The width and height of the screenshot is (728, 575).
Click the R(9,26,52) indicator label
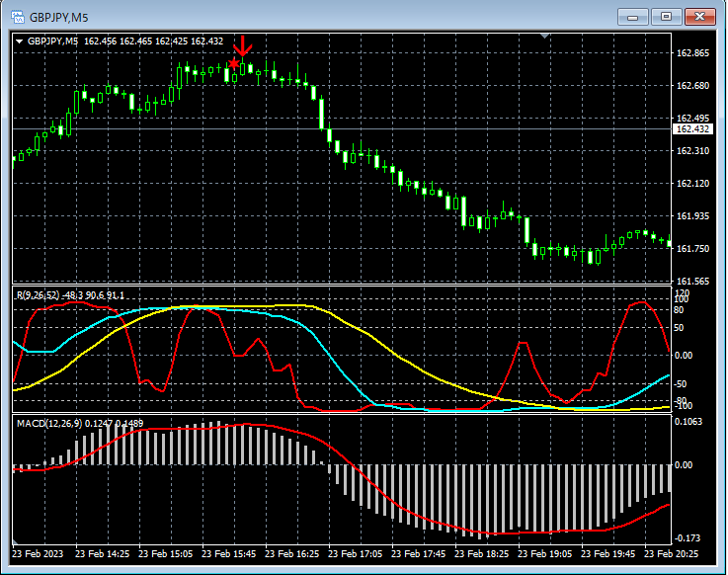coord(40,295)
